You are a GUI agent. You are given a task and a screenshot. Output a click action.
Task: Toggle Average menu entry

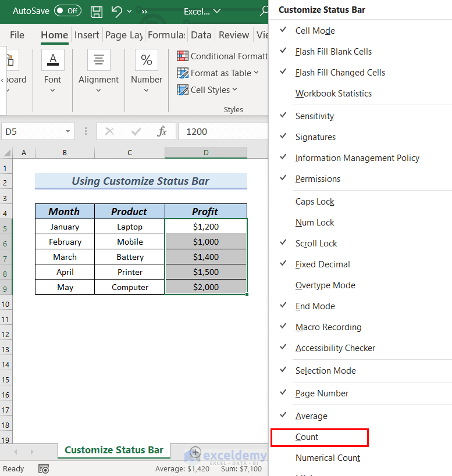click(x=360, y=416)
